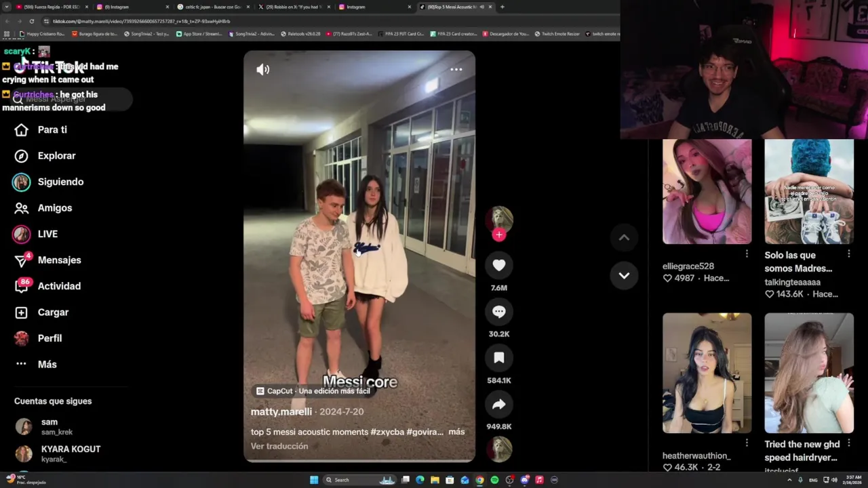Follow matty.marelli with the red plus button
868x488 pixels.
coord(499,235)
